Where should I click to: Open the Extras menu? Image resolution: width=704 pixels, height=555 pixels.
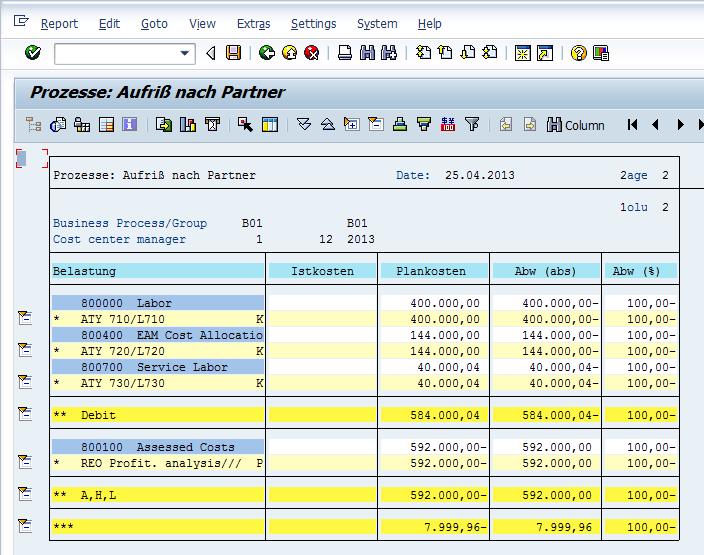pyautogui.click(x=254, y=23)
